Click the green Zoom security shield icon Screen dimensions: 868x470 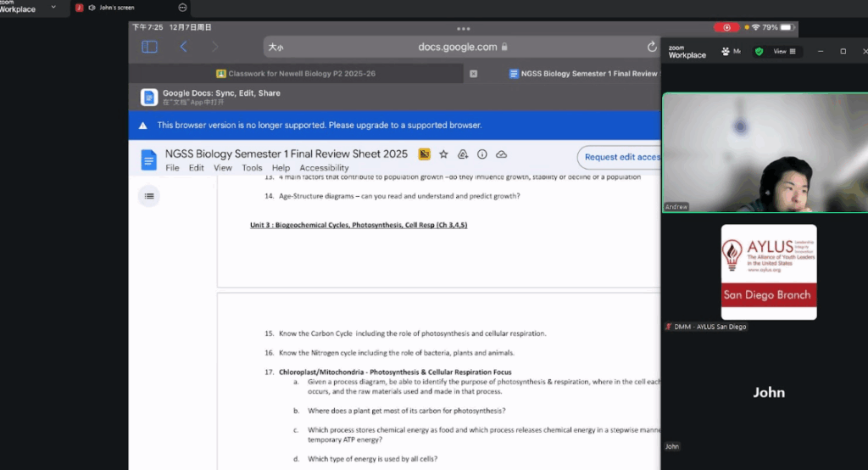click(x=759, y=52)
